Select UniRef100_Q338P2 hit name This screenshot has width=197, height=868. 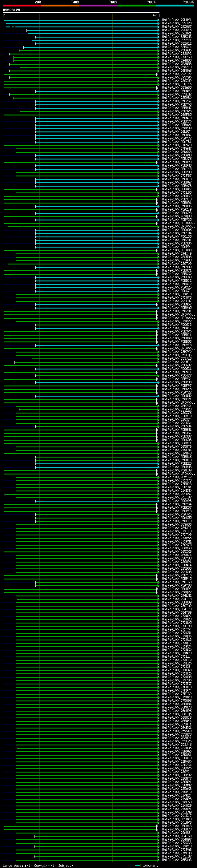[177, 54]
